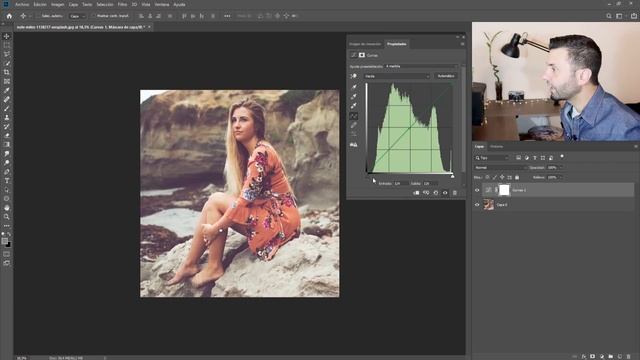
Task: Select the Crop tool
Action: 7,72
